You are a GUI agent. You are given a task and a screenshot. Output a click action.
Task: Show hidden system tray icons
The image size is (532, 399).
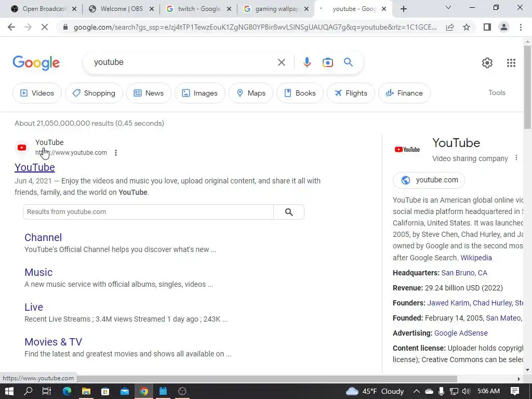click(416, 391)
